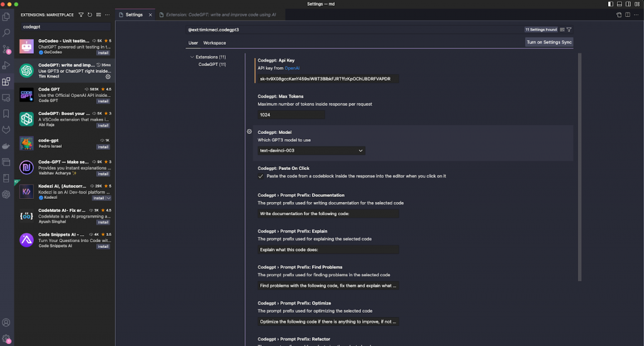This screenshot has width=644, height=346.
Task: Focus the extensions search box with codegpt
Action: point(65,26)
